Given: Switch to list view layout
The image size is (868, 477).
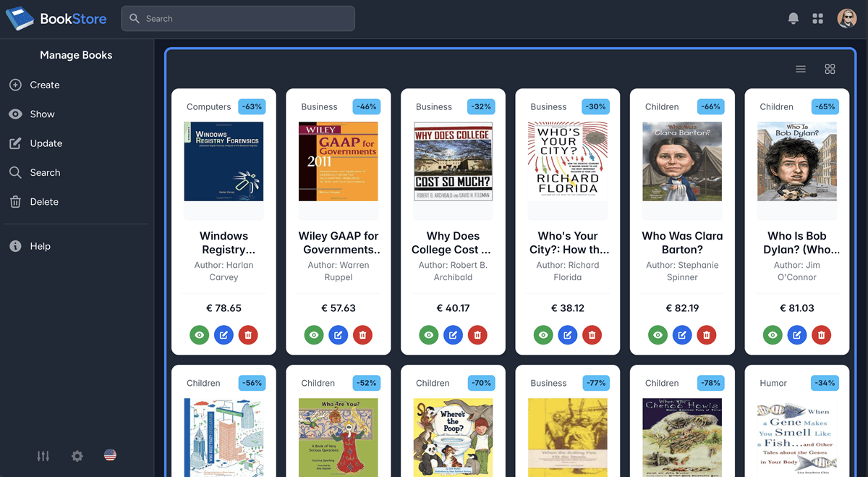Looking at the screenshot, I should 801,69.
